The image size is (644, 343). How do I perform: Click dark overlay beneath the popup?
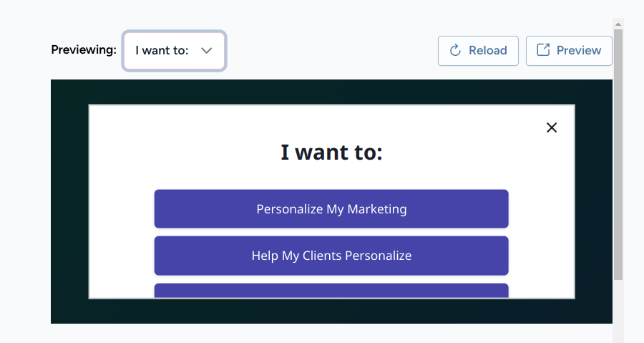click(x=331, y=311)
